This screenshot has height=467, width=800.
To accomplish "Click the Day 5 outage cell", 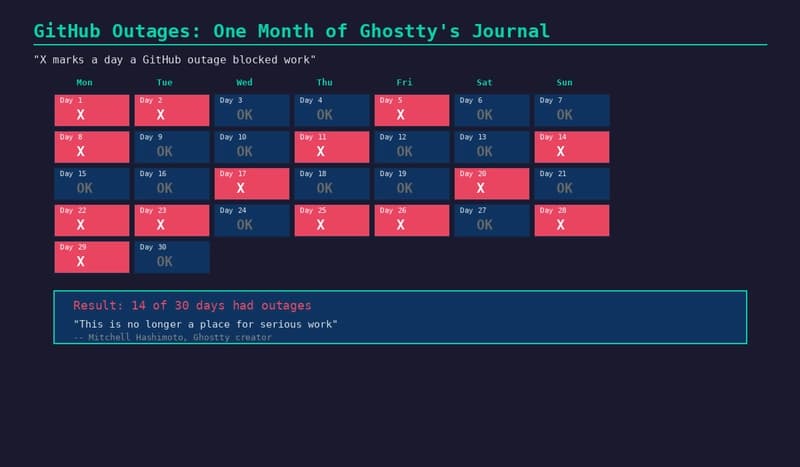I will (x=412, y=110).
